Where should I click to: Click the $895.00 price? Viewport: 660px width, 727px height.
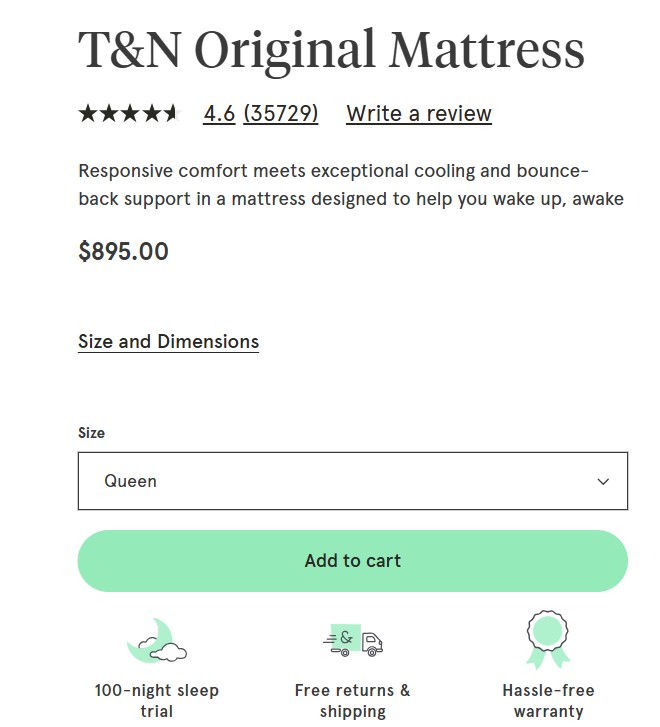[123, 251]
